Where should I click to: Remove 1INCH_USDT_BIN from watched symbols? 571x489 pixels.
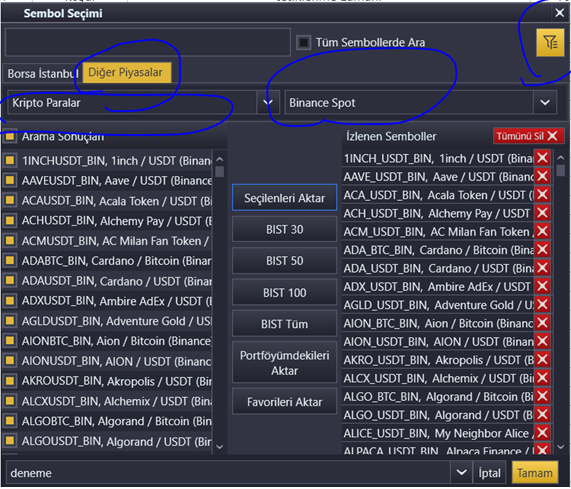coord(542,158)
